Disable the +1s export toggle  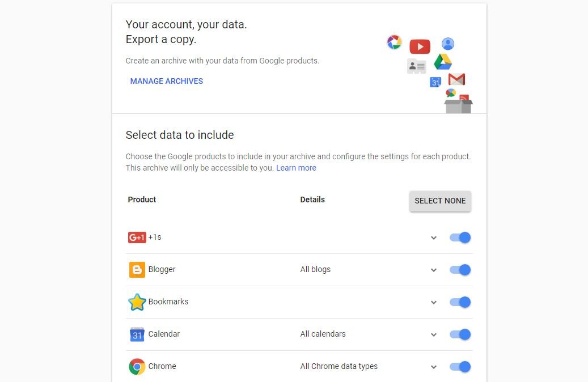pyautogui.click(x=460, y=237)
